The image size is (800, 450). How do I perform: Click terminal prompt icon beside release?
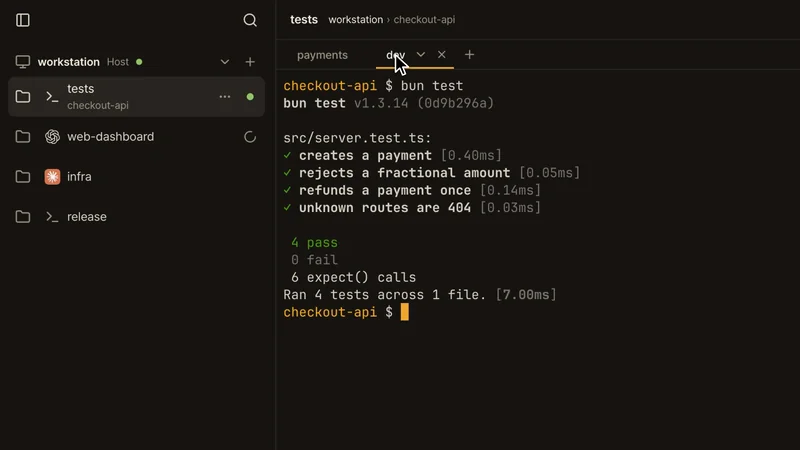click(52, 216)
